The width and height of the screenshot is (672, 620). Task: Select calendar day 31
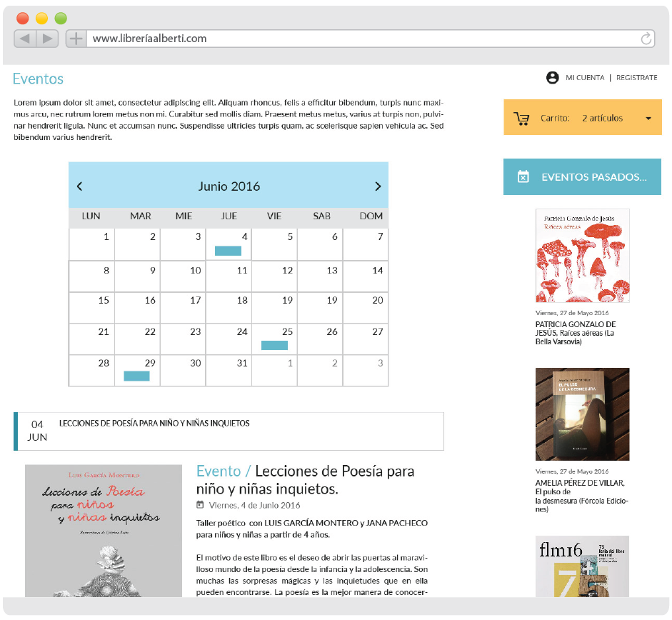[229, 371]
